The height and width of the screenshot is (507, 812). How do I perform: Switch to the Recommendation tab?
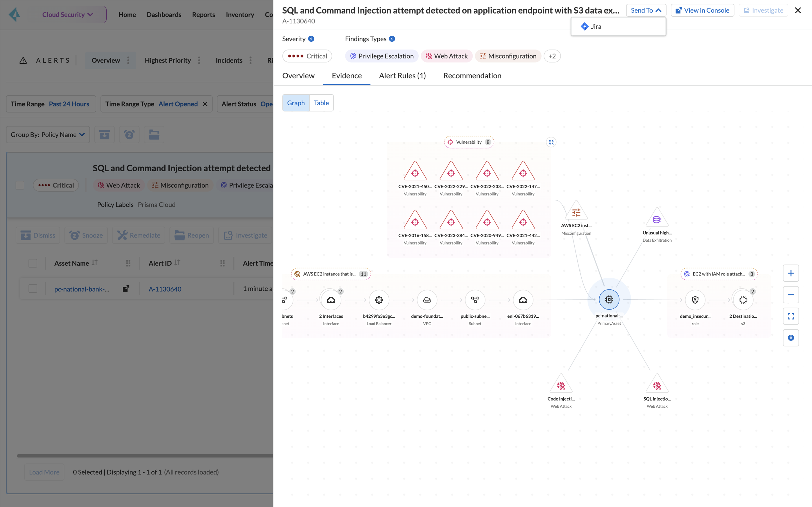(472, 76)
